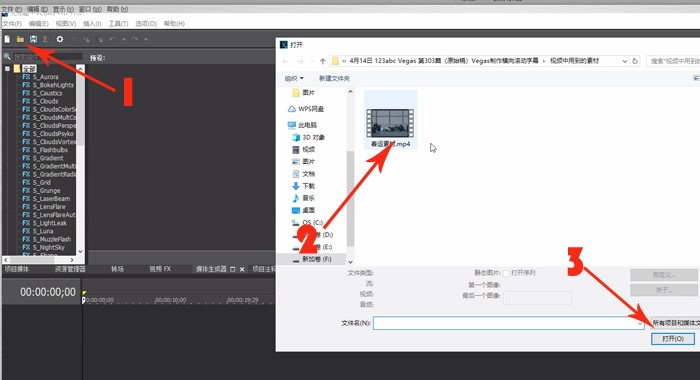Switch to the 视频 FX tab

[x=160, y=269]
